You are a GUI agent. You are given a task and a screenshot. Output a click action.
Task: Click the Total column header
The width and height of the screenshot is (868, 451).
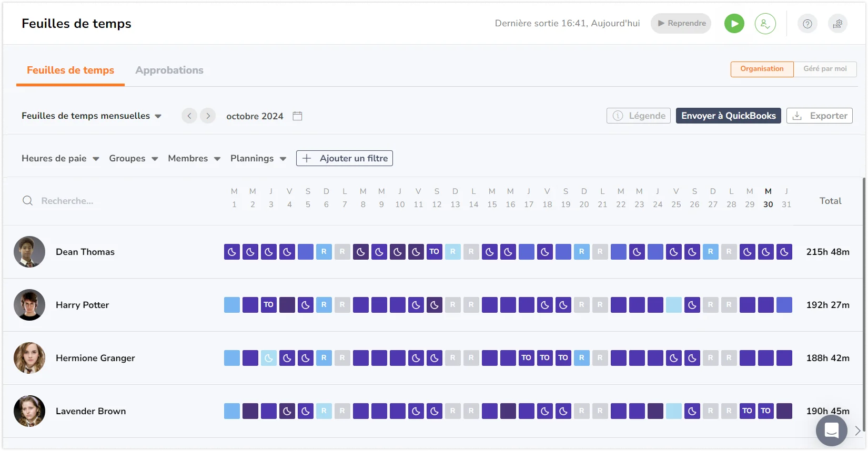tap(830, 201)
